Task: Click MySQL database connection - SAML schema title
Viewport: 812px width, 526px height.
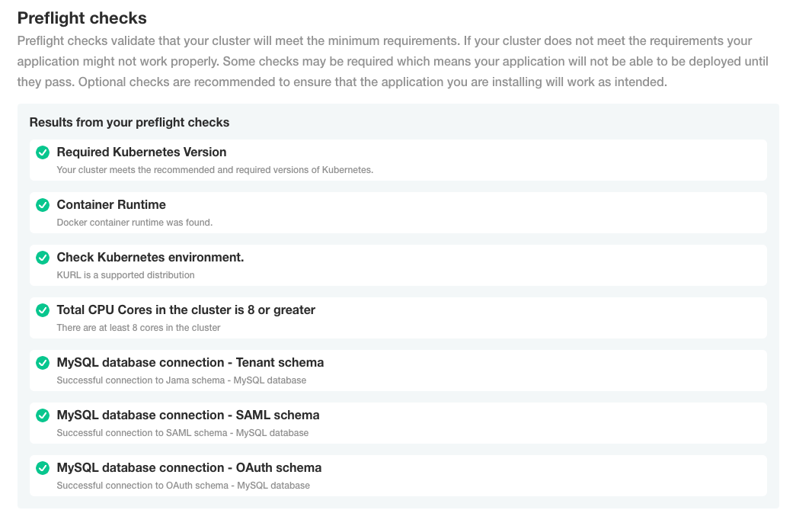Action: pyautogui.click(x=188, y=415)
